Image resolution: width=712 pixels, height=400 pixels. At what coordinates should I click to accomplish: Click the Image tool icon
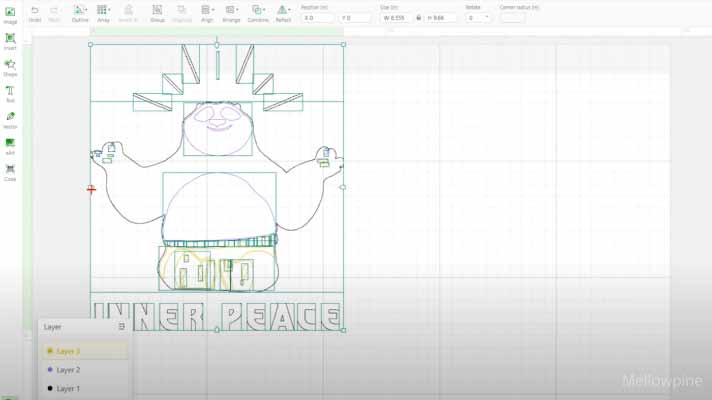[10, 13]
